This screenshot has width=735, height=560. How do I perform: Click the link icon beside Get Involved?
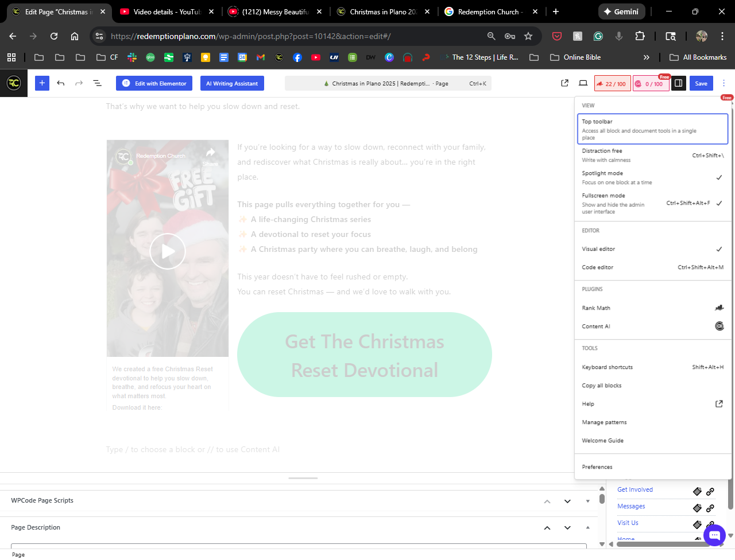click(x=710, y=492)
